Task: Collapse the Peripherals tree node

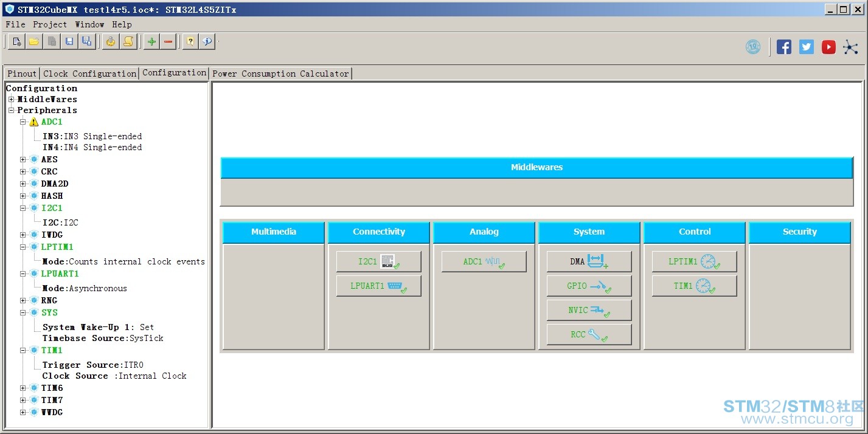Action: (12, 110)
